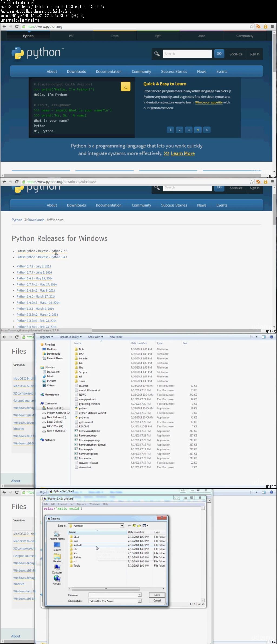Image resolution: width=277 pixels, height=644 pixels.
Task: Click Sign In on the python.org home page
Action: pyautogui.click(x=255, y=54)
